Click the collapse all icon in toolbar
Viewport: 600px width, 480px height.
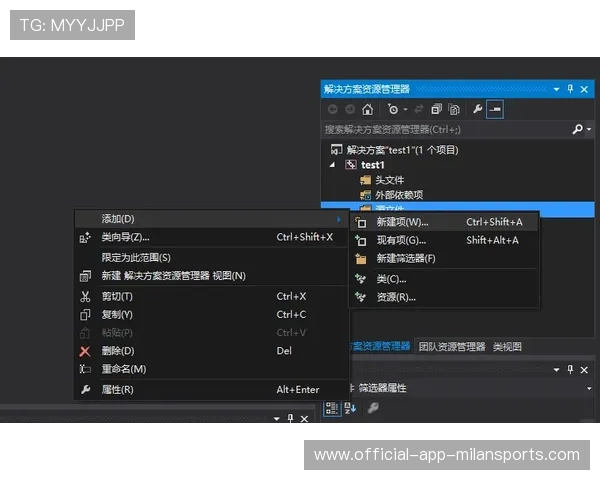click(436, 109)
